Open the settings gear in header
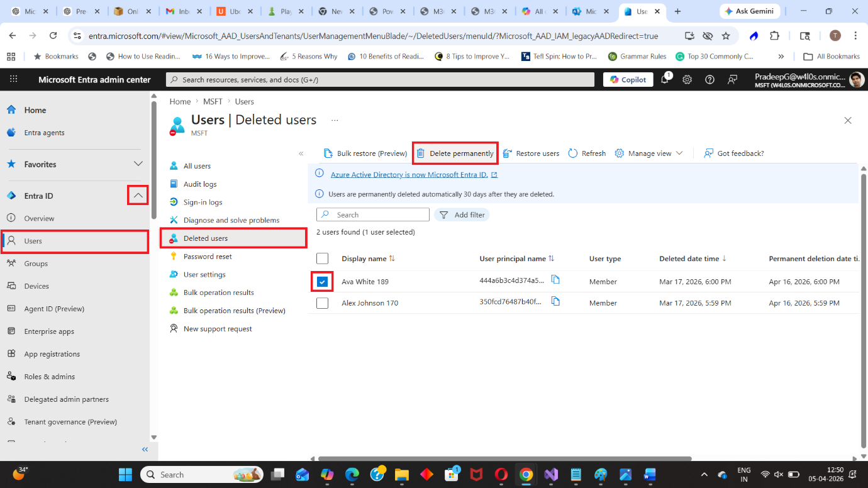The height and width of the screenshot is (488, 868). [x=687, y=80]
